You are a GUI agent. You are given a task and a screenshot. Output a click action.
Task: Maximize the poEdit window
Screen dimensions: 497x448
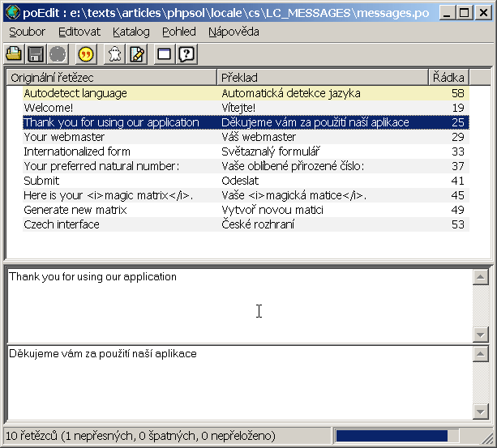[x=464, y=13]
